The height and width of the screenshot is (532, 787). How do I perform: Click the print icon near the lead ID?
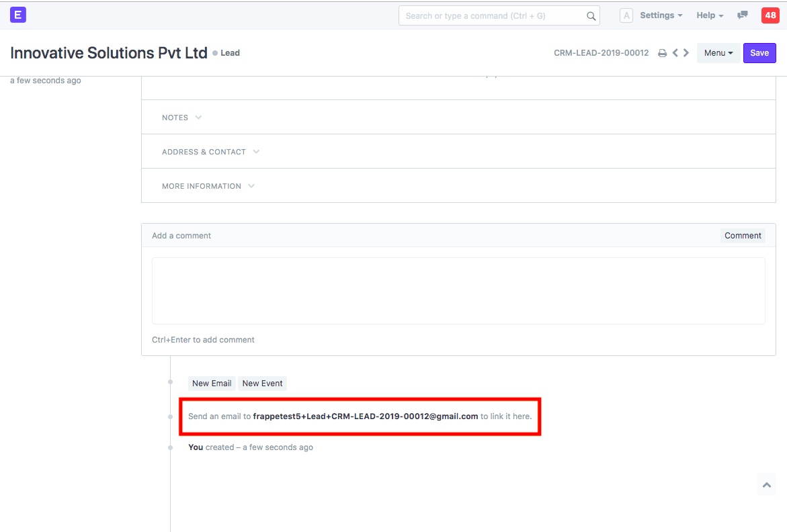click(x=662, y=52)
